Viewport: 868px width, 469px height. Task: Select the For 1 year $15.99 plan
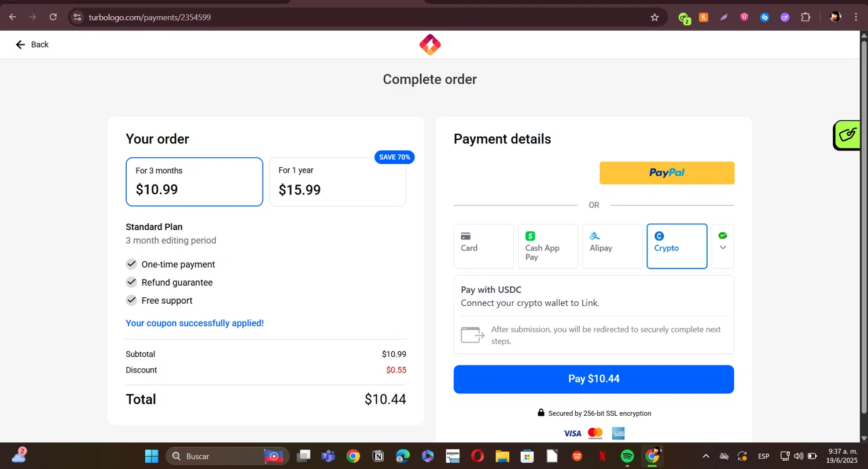click(x=337, y=182)
